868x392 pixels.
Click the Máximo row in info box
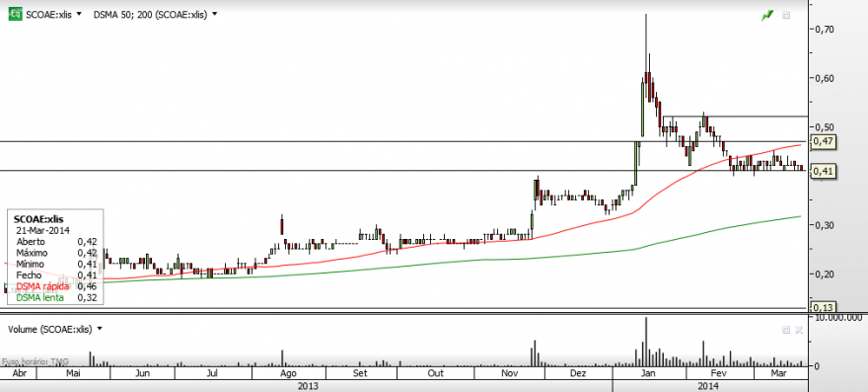coord(56,253)
